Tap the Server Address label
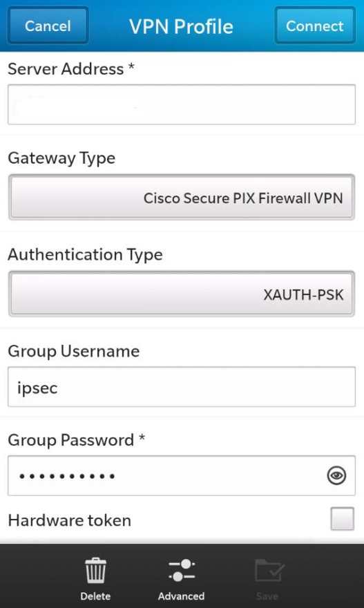Image resolution: width=364 pixels, height=608 pixels. (71, 68)
